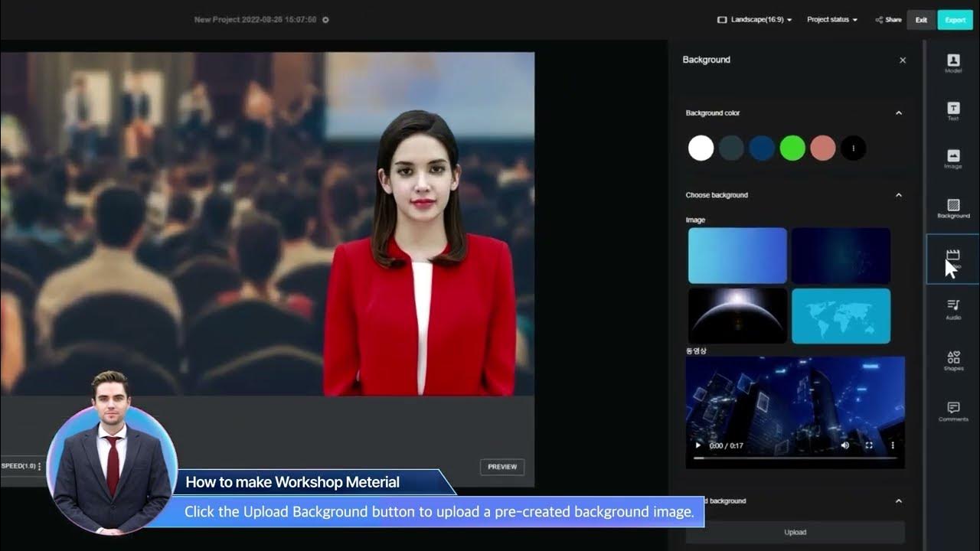The height and width of the screenshot is (551, 980).
Task: Collapse the Choose background section
Action: pos(899,195)
